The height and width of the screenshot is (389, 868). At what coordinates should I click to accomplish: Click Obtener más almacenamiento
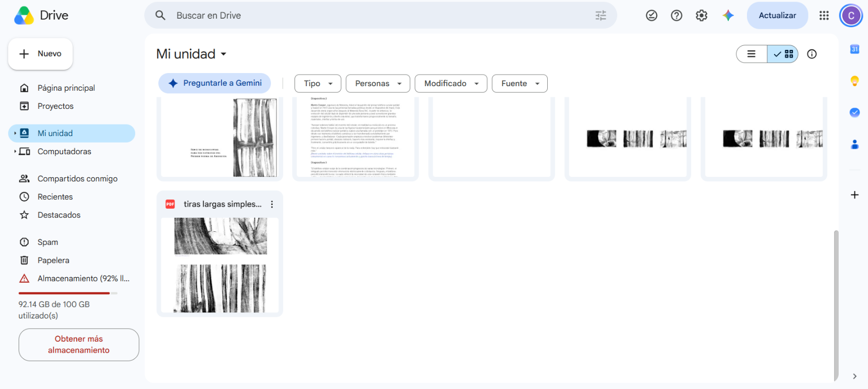(x=79, y=345)
